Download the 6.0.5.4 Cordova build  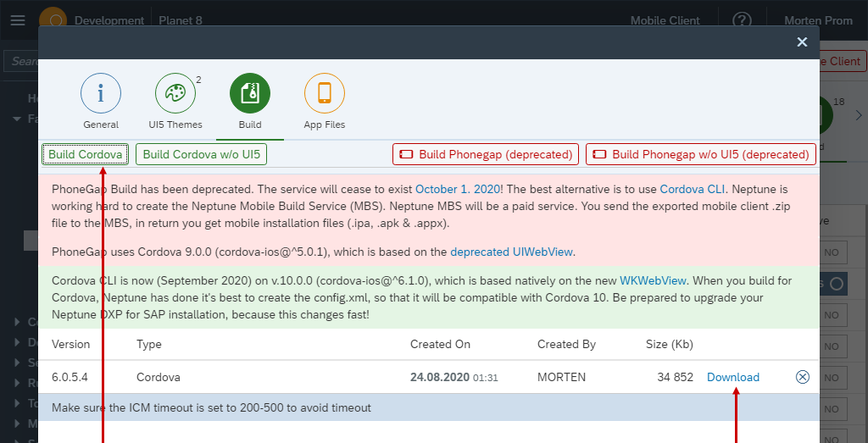(733, 377)
